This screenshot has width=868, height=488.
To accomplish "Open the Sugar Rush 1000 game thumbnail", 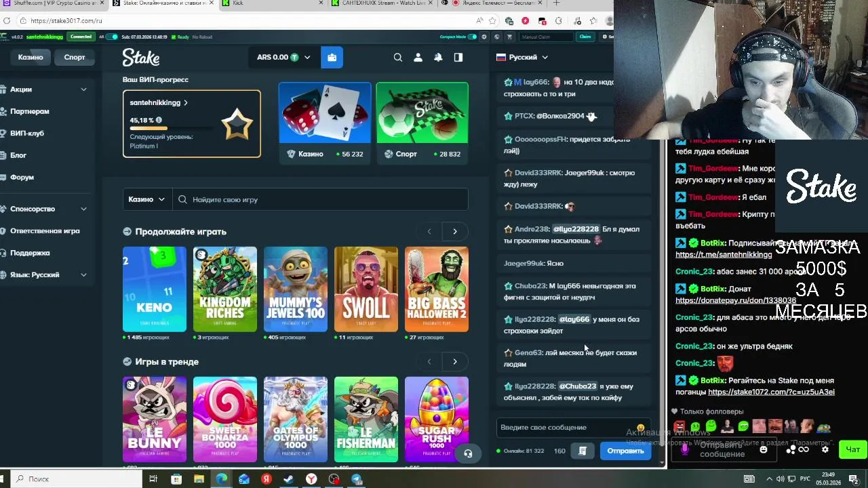I will pos(437,420).
